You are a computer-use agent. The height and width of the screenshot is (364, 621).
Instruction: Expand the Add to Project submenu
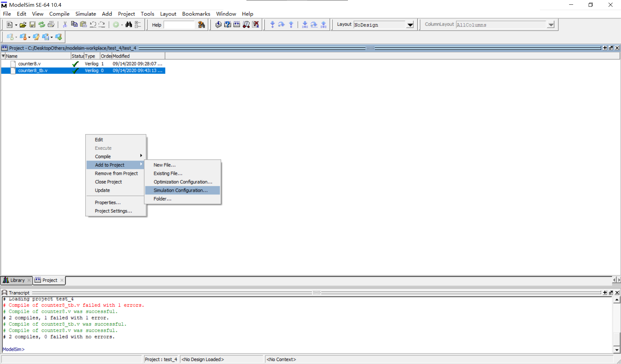[116, 165]
